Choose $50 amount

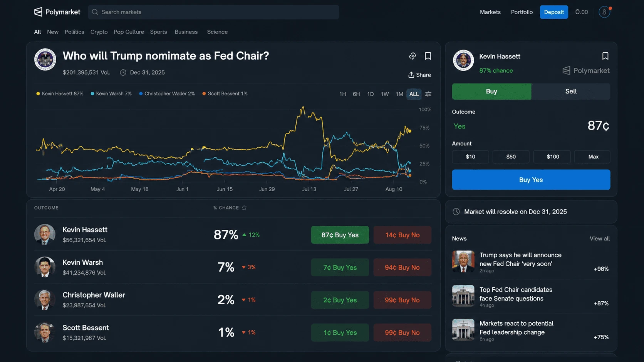[511, 157]
